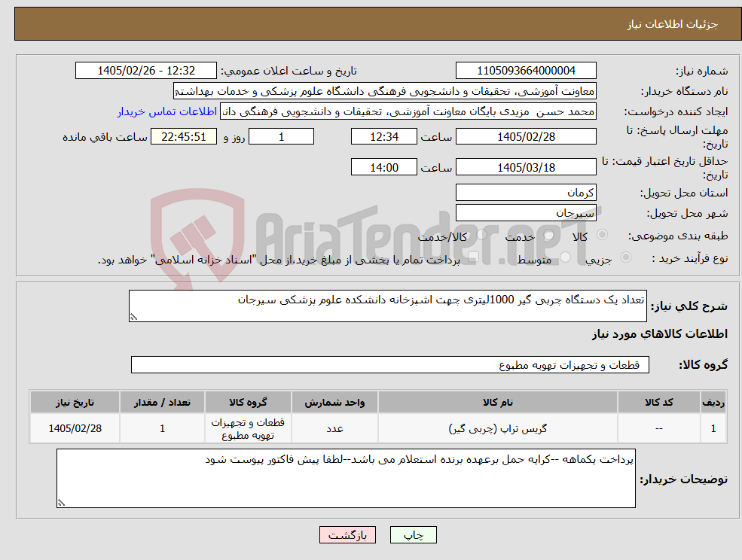Click the request creator name field
The width and height of the screenshot is (742, 560).
(408, 111)
